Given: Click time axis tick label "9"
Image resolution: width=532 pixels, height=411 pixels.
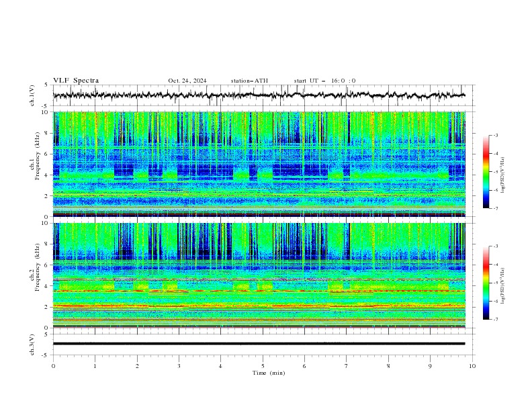Looking at the screenshot, I should 430,366.
